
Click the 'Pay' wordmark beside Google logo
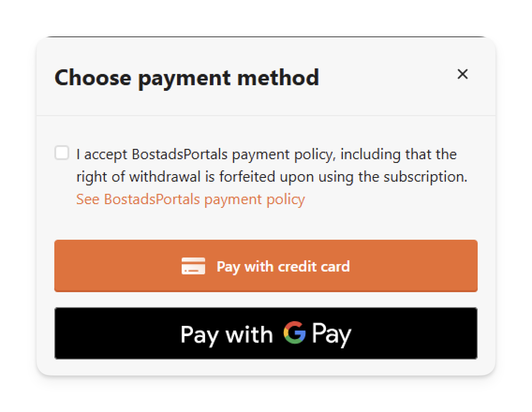[332, 334]
